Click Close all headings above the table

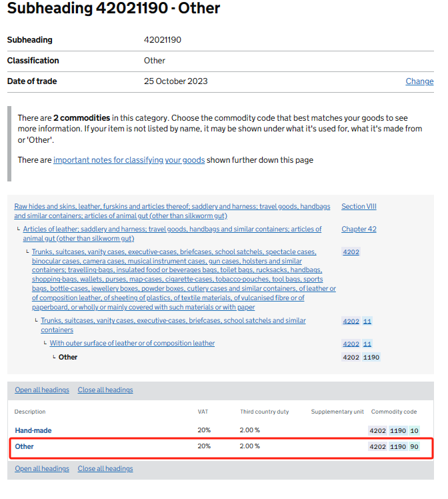click(x=105, y=390)
